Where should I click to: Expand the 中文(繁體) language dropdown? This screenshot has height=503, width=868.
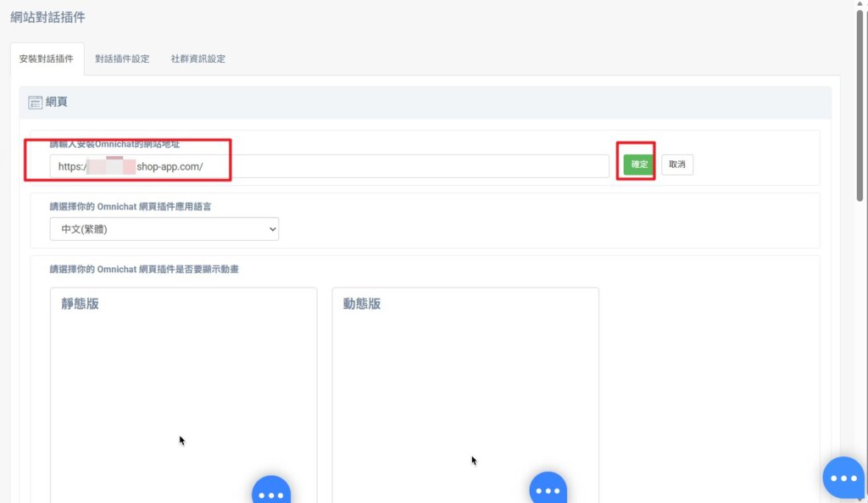point(164,229)
